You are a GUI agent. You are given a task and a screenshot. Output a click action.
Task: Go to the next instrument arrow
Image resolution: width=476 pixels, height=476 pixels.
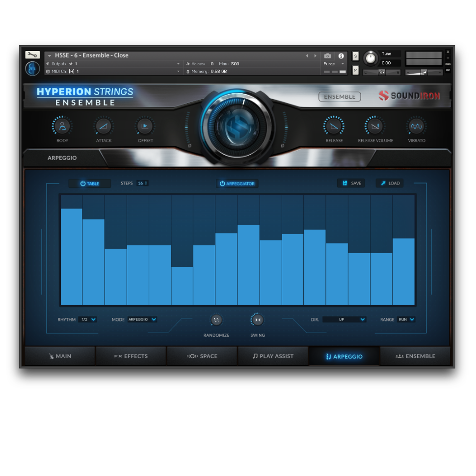coord(316,56)
